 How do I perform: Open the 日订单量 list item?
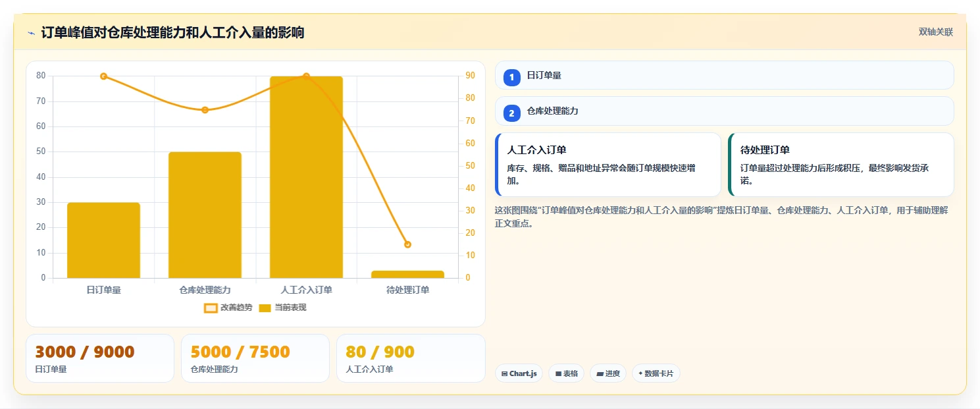click(724, 75)
